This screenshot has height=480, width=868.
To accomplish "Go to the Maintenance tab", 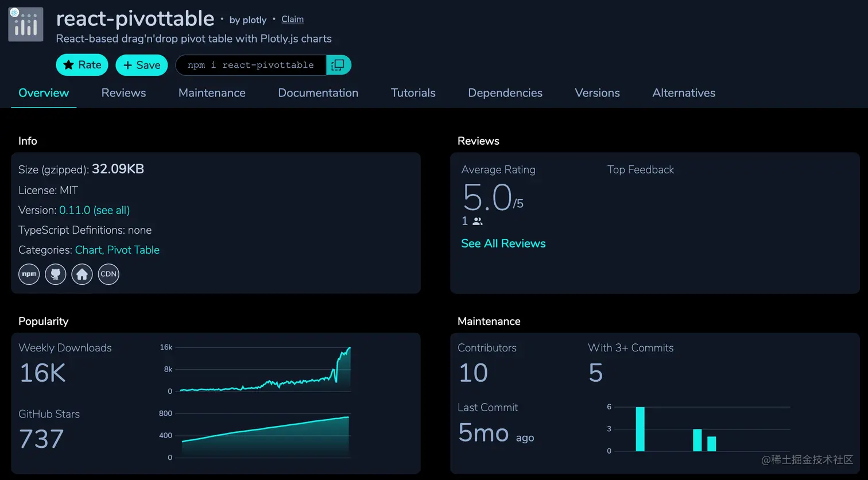I will (212, 93).
